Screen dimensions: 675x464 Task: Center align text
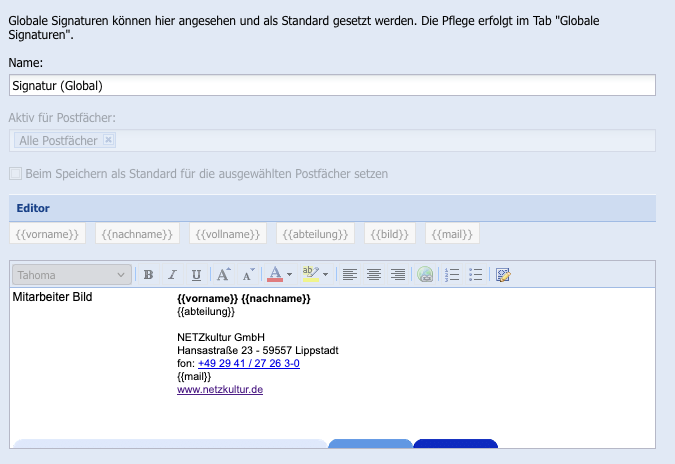374,275
